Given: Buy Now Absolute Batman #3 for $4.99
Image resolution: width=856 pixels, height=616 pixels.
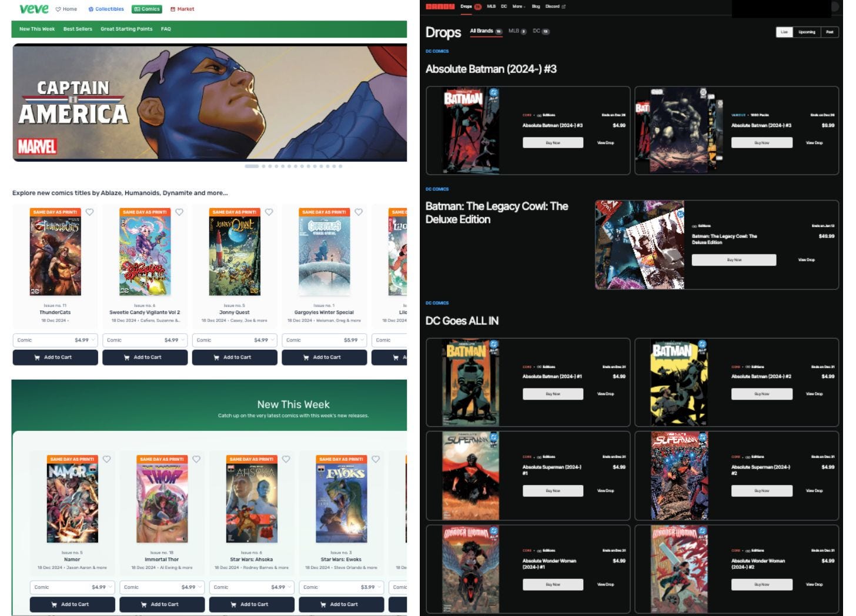Looking at the screenshot, I should (x=553, y=143).
